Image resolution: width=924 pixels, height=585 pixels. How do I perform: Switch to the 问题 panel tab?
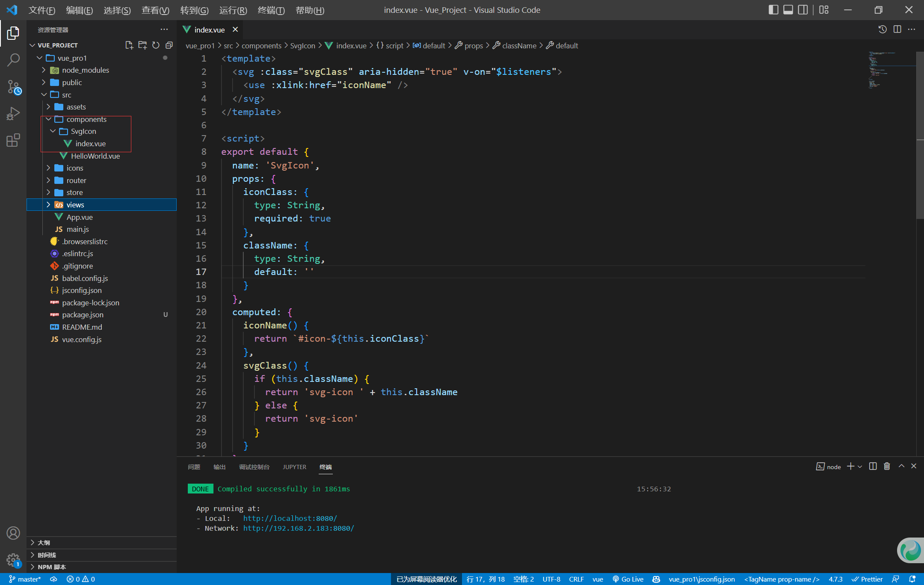(x=194, y=467)
